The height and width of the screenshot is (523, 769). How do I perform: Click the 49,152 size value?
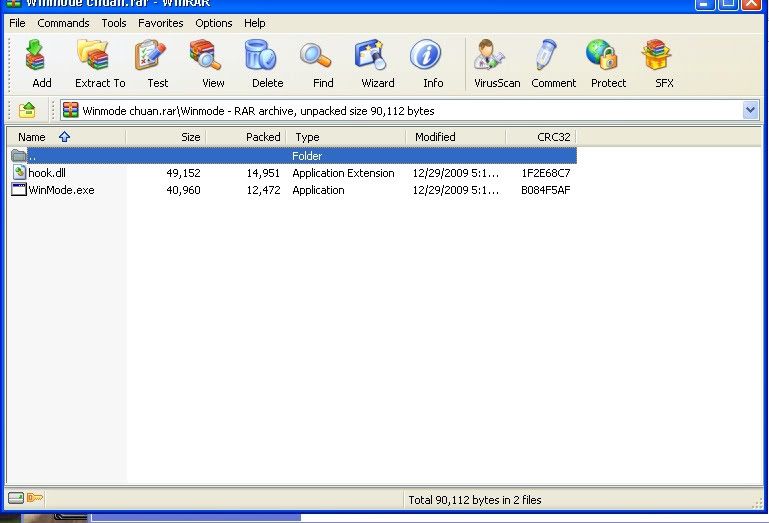click(183, 173)
